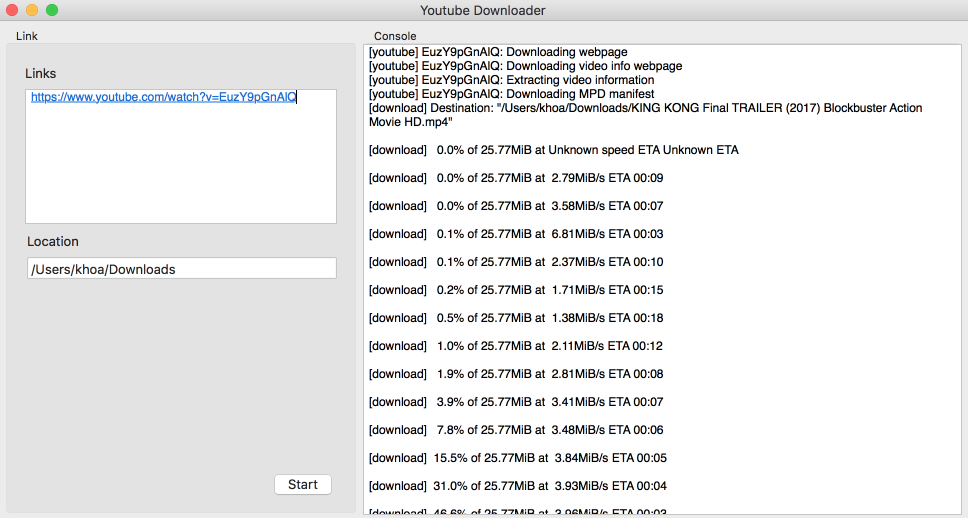This screenshot has width=968, height=518.
Task: Select the 15.5% download line
Action: coord(517,457)
